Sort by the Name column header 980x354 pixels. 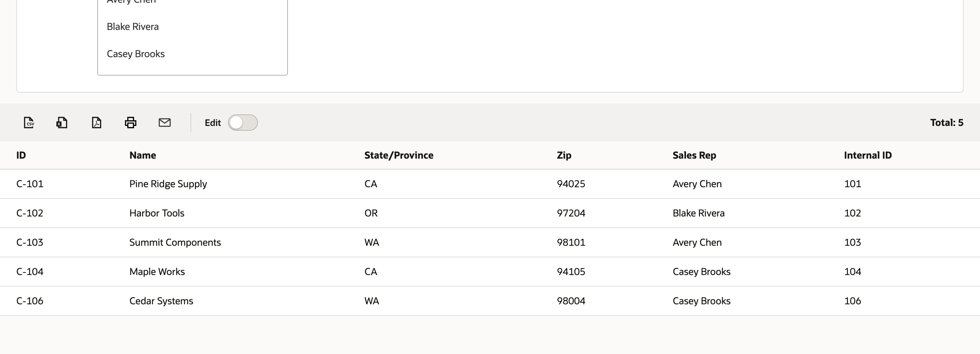click(x=143, y=155)
